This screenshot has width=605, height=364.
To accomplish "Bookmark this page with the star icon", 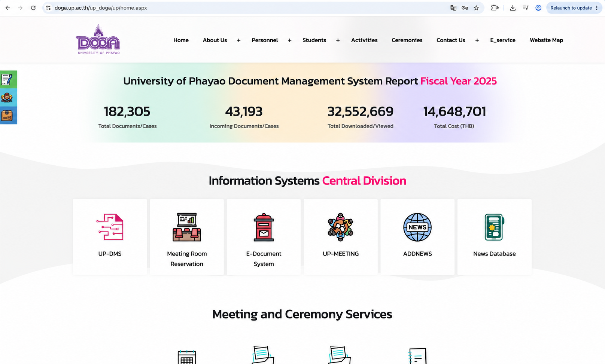I will coord(476,8).
